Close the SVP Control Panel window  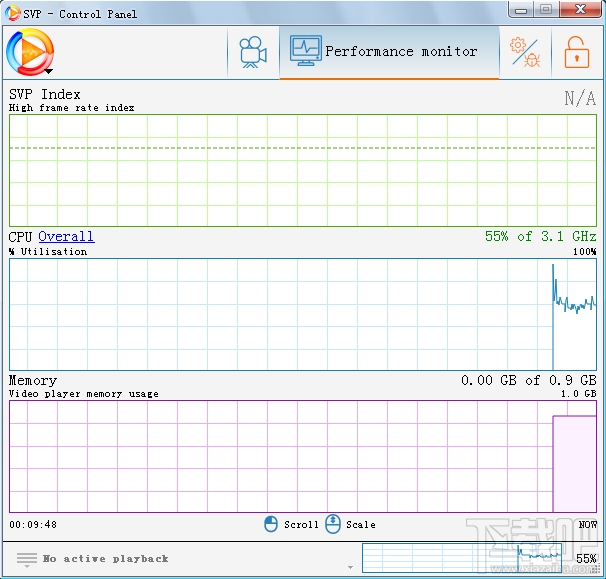pyautogui.click(x=580, y=9)
